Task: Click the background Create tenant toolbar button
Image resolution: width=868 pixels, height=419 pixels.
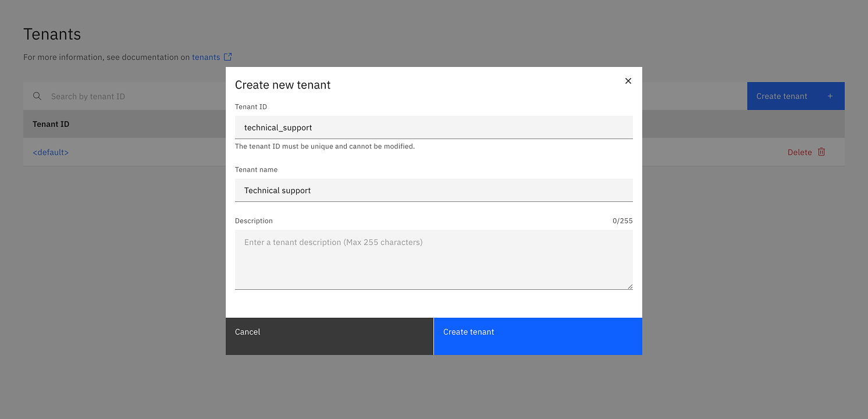Action: 796,96
